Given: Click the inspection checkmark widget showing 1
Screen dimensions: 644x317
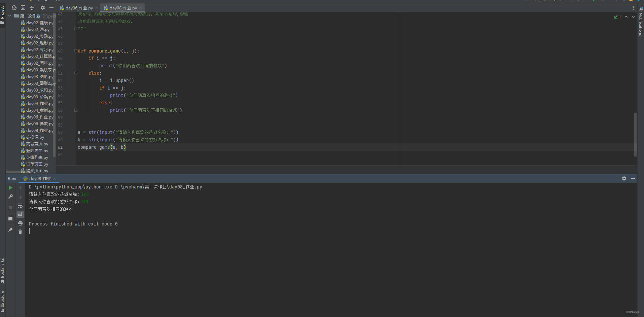Looking at the screenshot, I should tap(617, 17).
